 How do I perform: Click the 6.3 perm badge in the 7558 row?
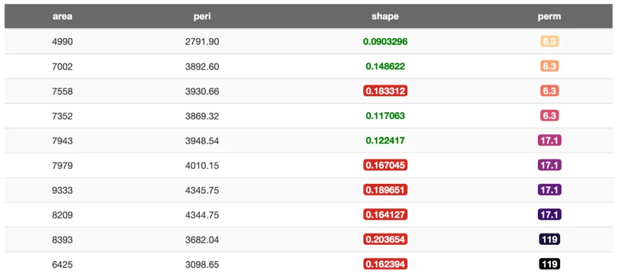pyautogui.click(x=550, y=91)
